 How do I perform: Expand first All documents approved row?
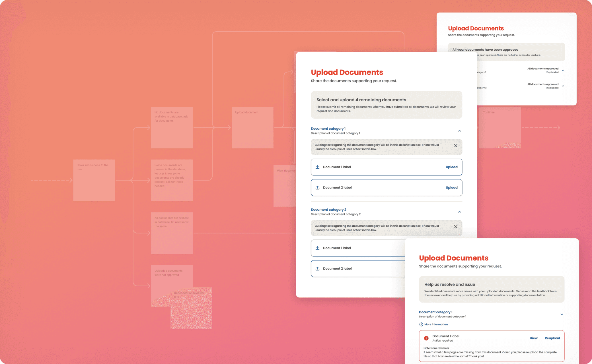563,70
